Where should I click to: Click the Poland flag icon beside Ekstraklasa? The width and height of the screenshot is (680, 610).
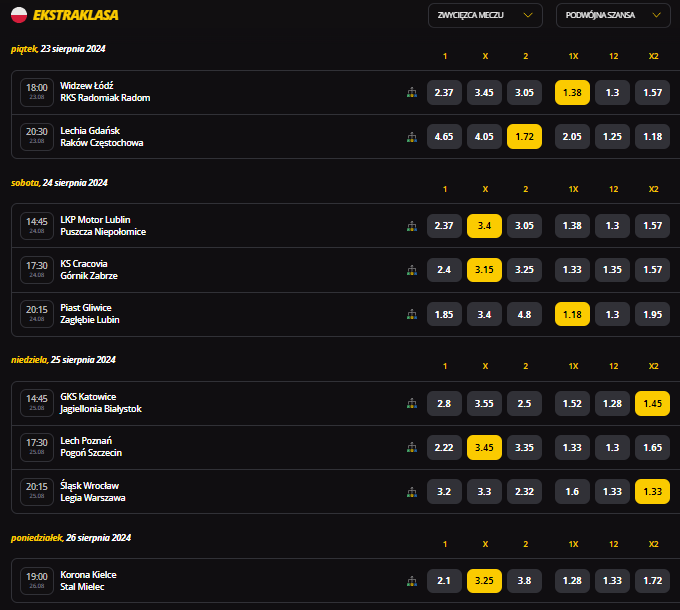click(19, 15)
